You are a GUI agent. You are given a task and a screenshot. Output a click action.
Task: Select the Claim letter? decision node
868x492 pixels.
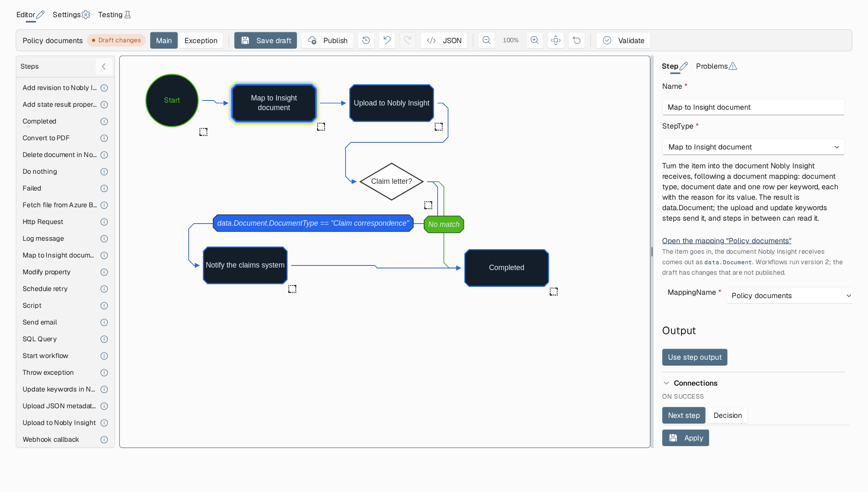(x=392, y=181)
